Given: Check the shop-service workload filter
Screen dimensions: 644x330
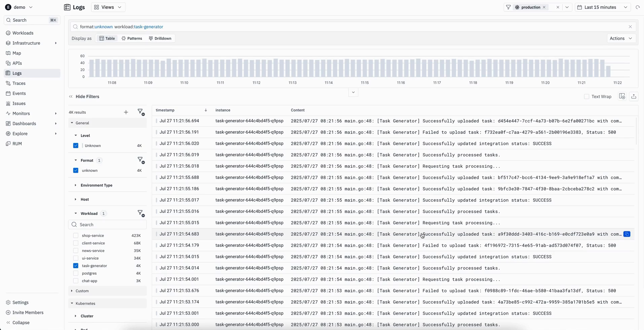Looking at the screenshot, I should 75,235.
